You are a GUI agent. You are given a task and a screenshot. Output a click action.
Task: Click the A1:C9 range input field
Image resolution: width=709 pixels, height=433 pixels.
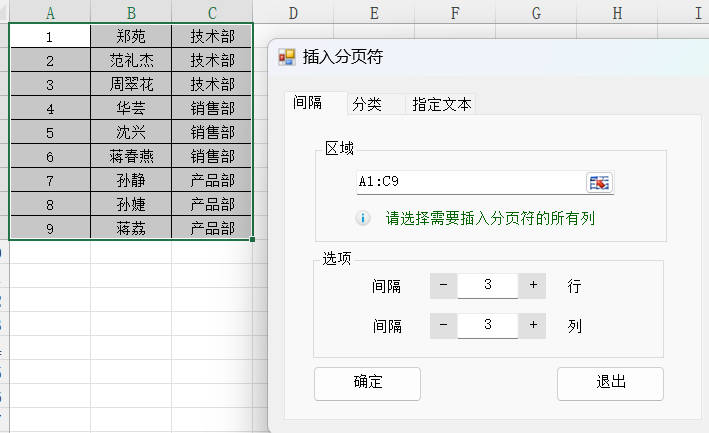click(x=468, y=182)
